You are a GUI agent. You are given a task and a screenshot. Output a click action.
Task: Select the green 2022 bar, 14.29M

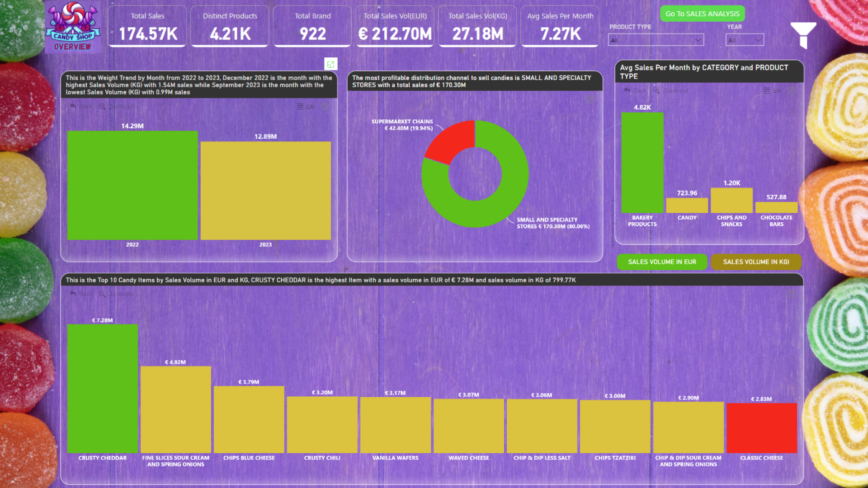click(x=132, y=185)
